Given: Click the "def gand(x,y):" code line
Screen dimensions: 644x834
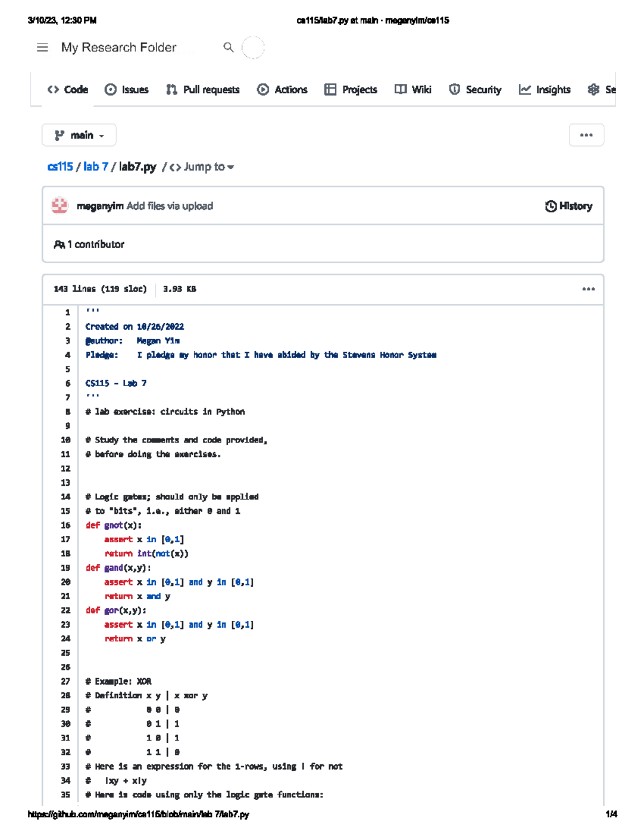Looking at the screenshot, I should [119, 568].
